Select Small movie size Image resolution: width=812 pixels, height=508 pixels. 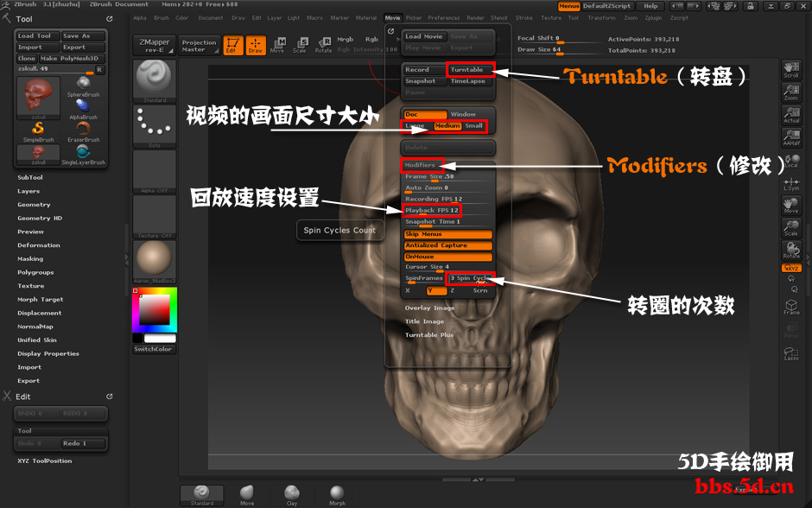475,126
